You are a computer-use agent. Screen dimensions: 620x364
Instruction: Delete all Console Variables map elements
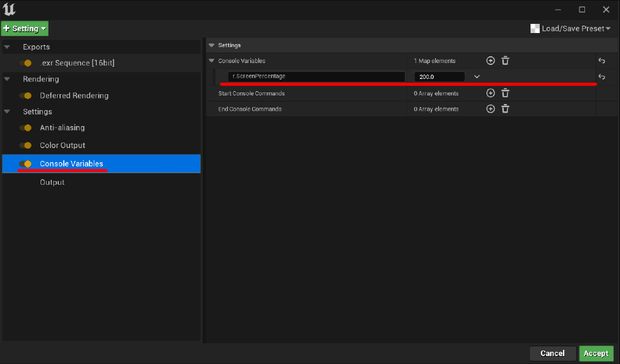pos(505,61)
